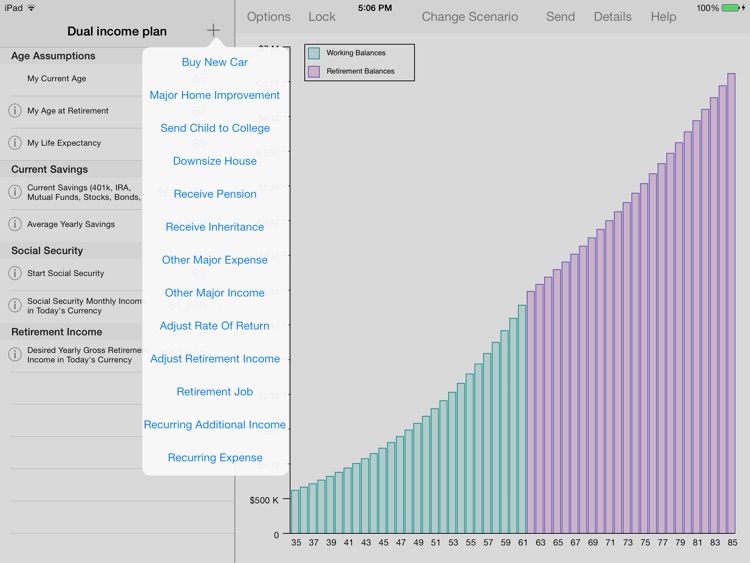Screen dimensions: 750x563
Task: Tap the $500 K axis label
Action: [x=264, y=500]
